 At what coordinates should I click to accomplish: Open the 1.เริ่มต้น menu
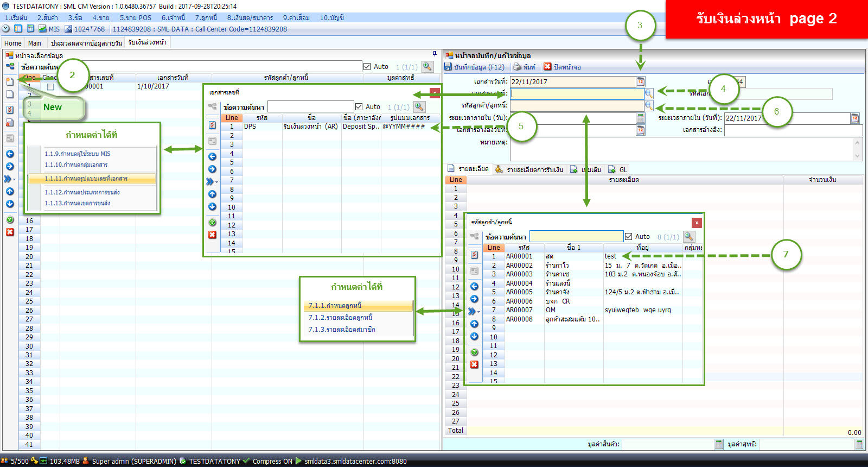coord(16,17)
